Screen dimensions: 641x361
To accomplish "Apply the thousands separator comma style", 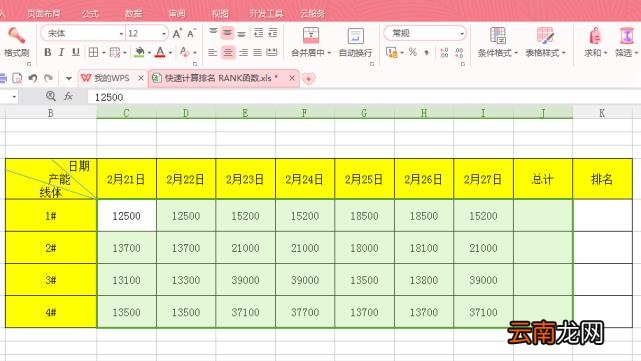I will pos(426,52).
